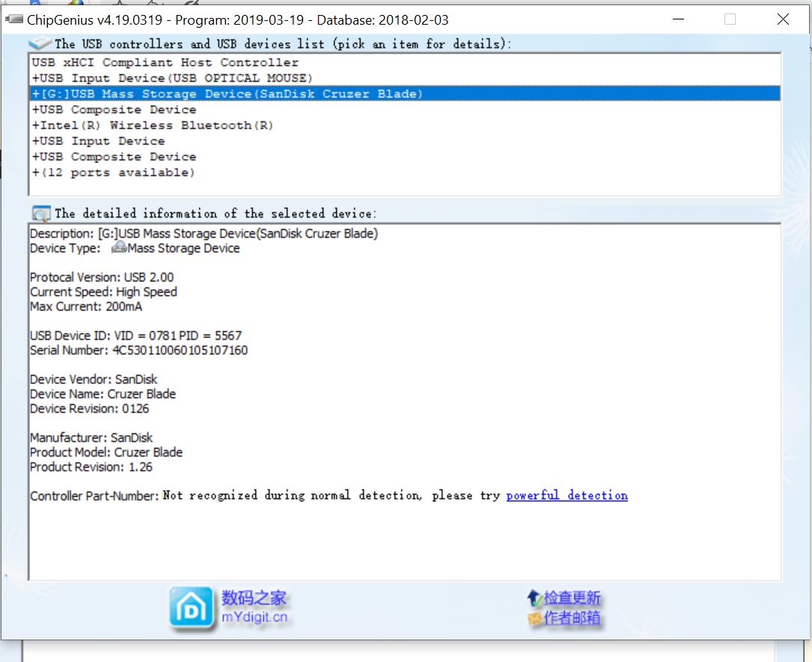Image resolution: width=812 pixels, height=662 pixels.
Task: Select the (12 ports available) row
Action: click(x=404, y=172)
